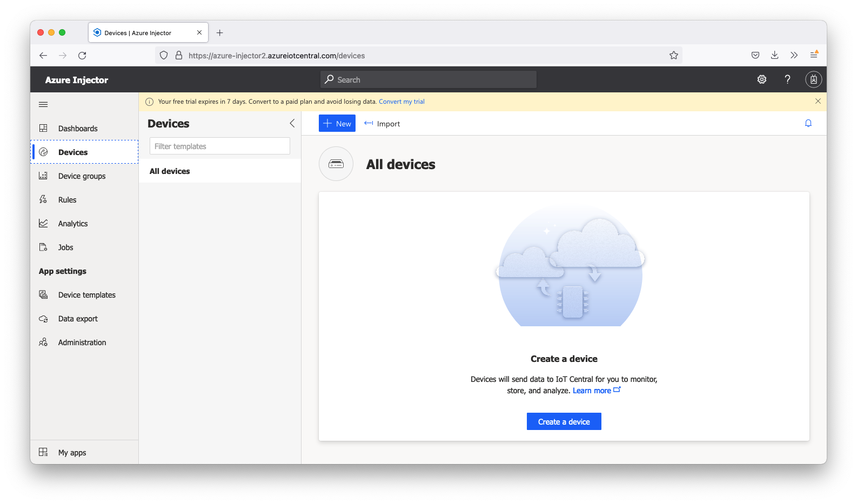Select All devices in template list
The width and height of the screenshot is (857, 504).
click(x=170, y=171)
